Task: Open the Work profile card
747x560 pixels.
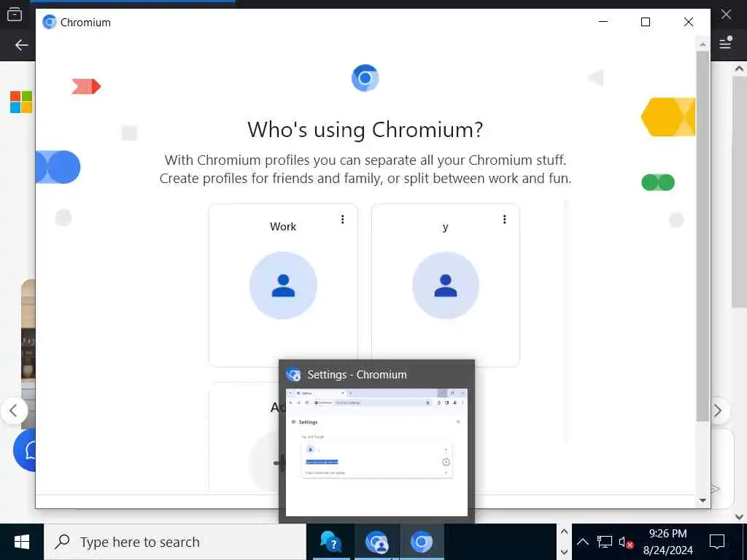Action: click(x=283, y=285)
